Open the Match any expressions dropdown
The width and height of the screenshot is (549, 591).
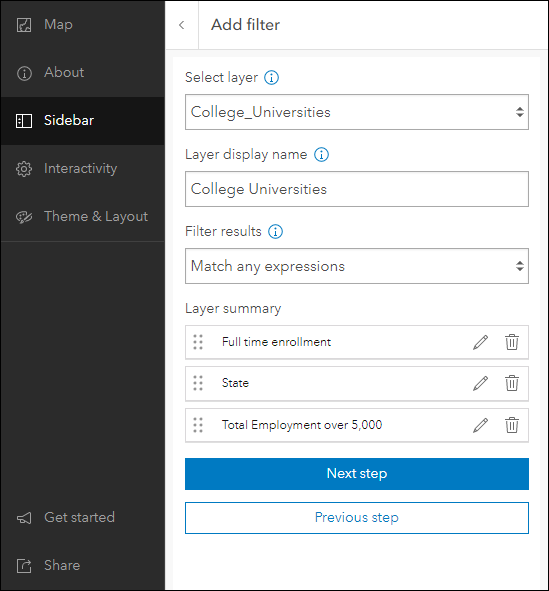pos(357,266)
